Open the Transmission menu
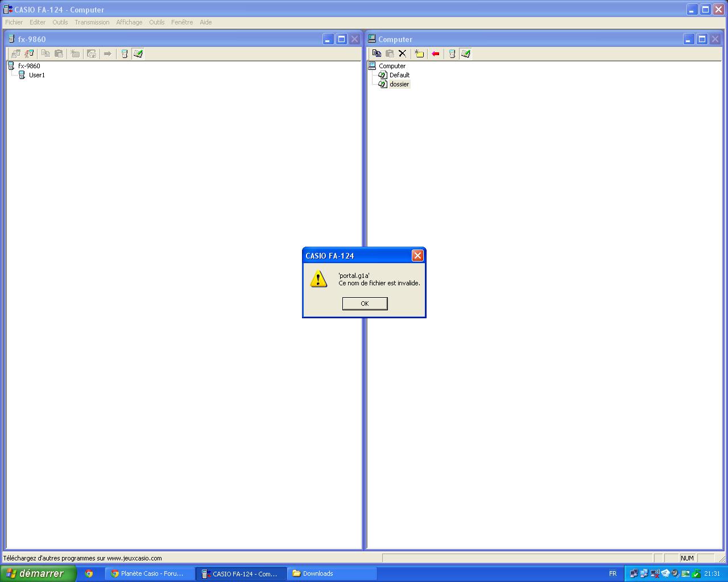 pos(92,22)
